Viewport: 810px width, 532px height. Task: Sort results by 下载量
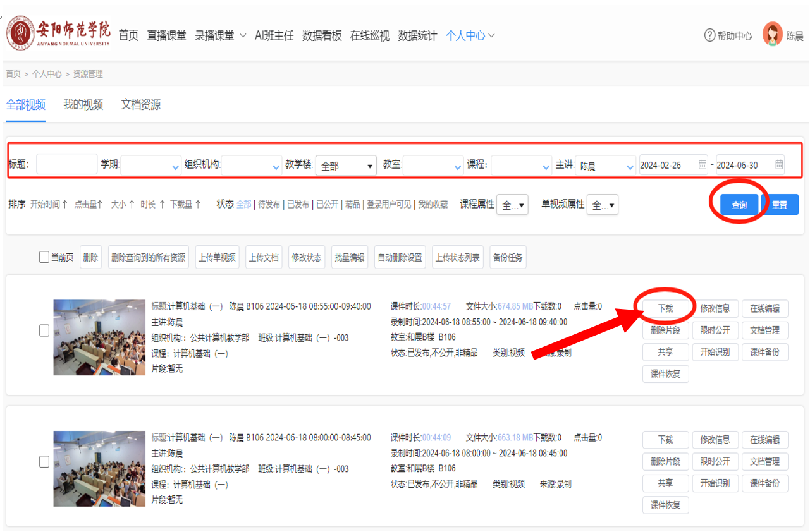185,204
